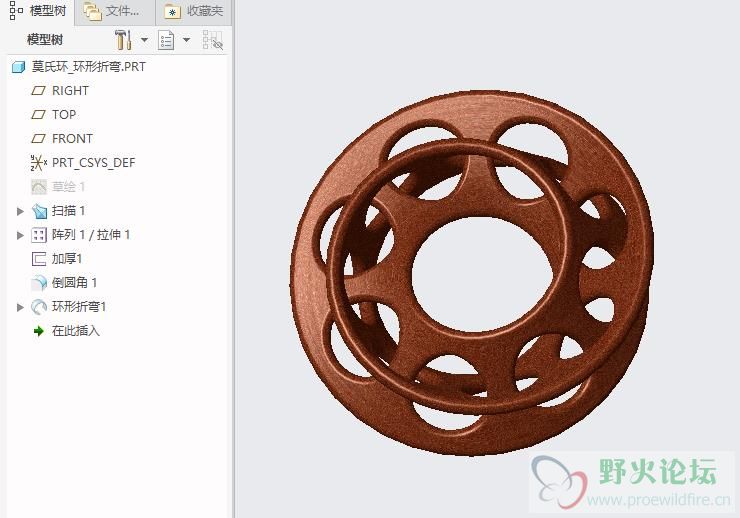The width and height of the screenshot is (740, 518).
Task: Click the PRT_CSYS_DEF coordinate system icon
Action: pos(38,163)
